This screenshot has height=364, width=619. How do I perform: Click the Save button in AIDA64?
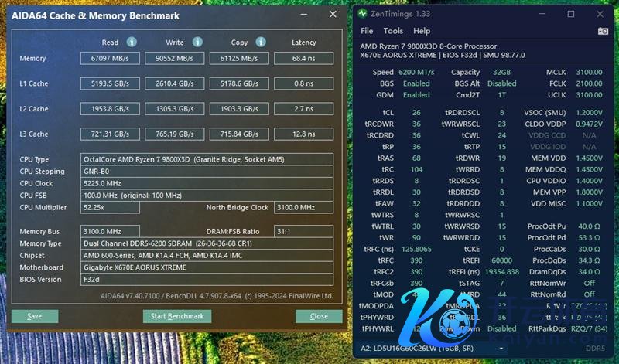[35, 316]
